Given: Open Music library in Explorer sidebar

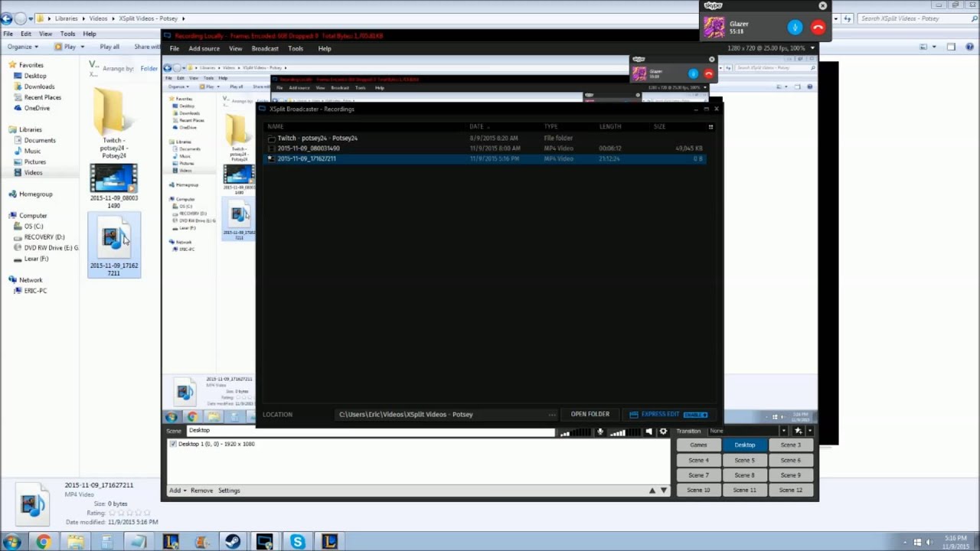Looking at the screenshot, I should pos(32,151).
